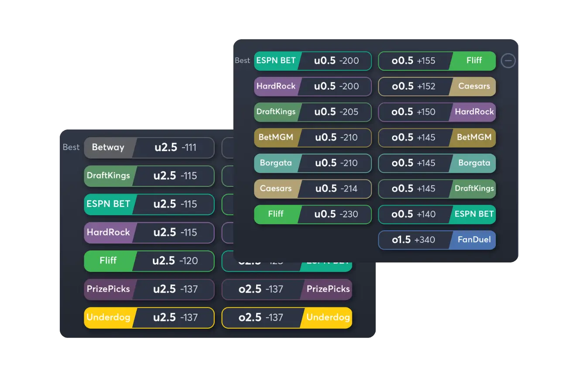Choose Caesars o0.5 +152 bet
The image size is (565, 392).
coord(437,86)
